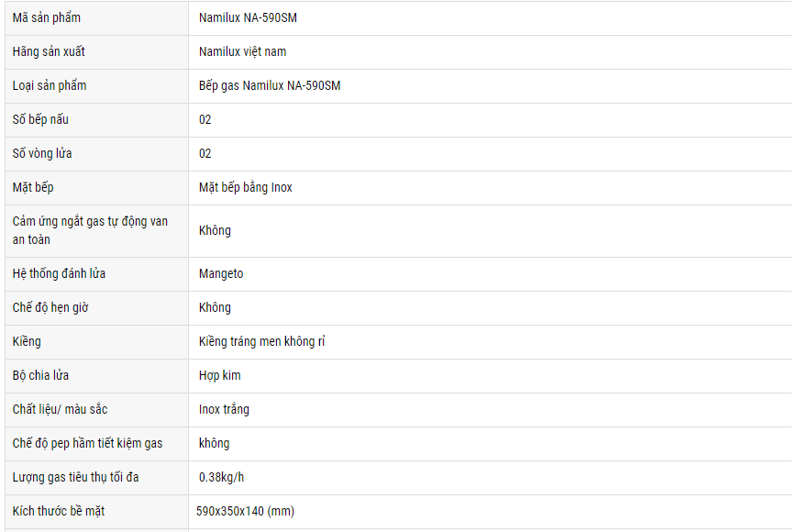The image size is (797, 532).
Task: Select the '02' value beside 'Số vòng lửa'
Action: pyautogui.click(x=205, y=153)
